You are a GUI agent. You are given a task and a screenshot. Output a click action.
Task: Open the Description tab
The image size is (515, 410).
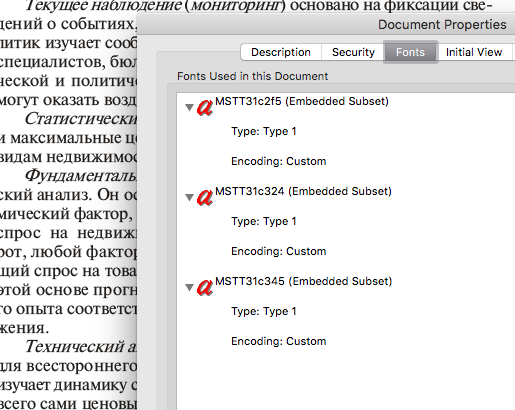click(281, 52)
